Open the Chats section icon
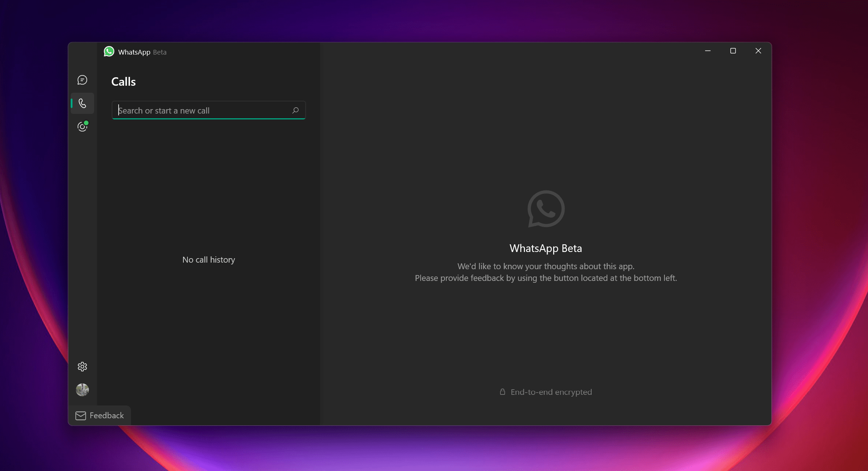Screen dimensions: 868x471 point(82,80)
